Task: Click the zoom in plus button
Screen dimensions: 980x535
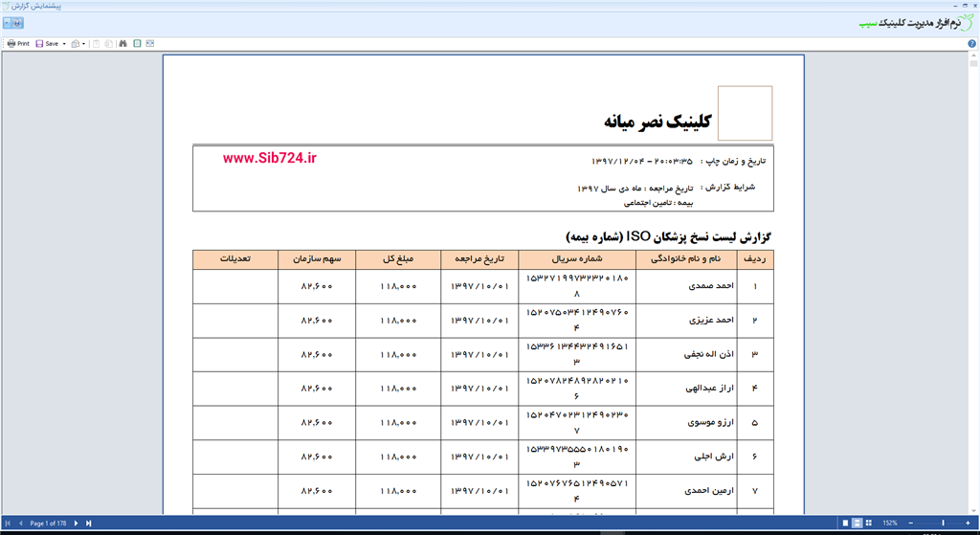Action: click(x=969, y=524)
